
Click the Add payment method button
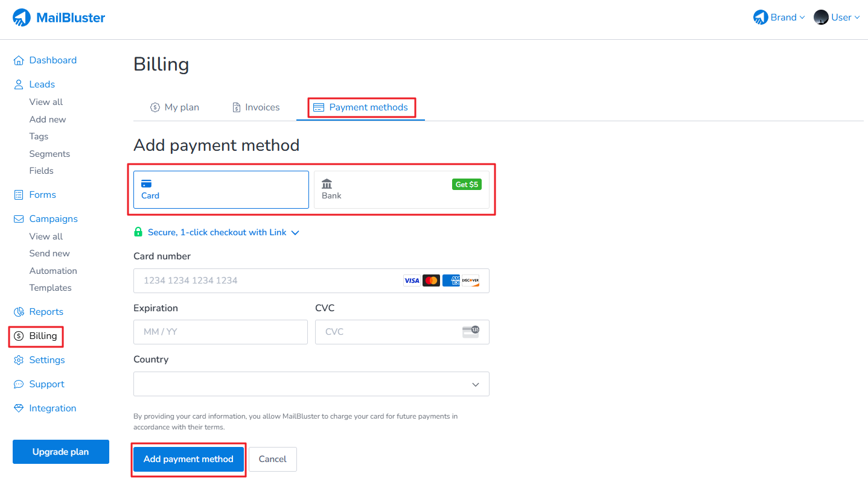[x=188, y=459]
